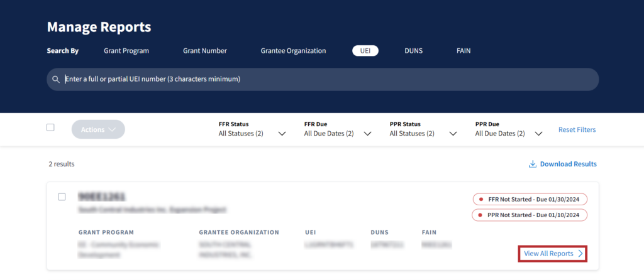Switch to Grant Number search option
Screen dimensions: 644x280
coord(204,51)
